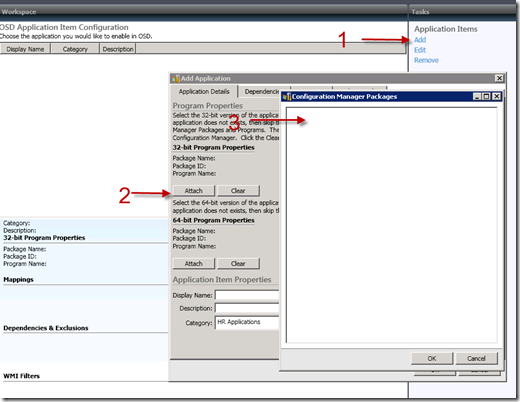Click the Add link under Application Items
The image size is (520, 402).
[x=420, y=40]
